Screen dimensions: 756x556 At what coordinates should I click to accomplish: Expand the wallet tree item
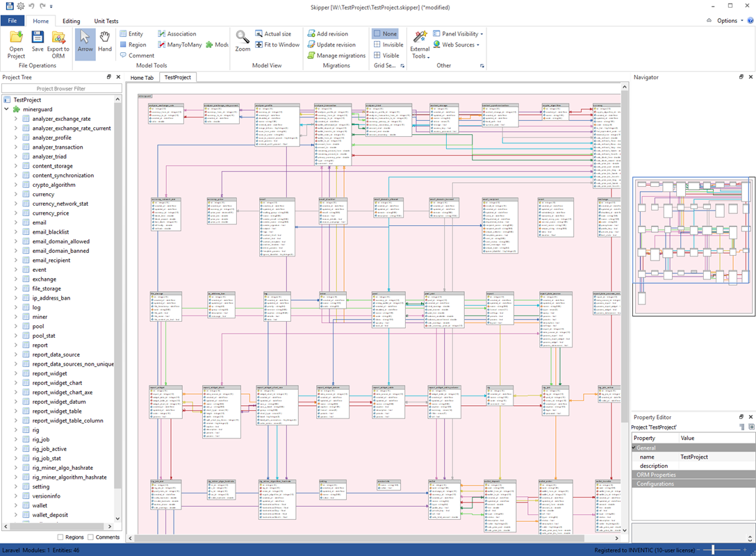(x=15, y=505)
